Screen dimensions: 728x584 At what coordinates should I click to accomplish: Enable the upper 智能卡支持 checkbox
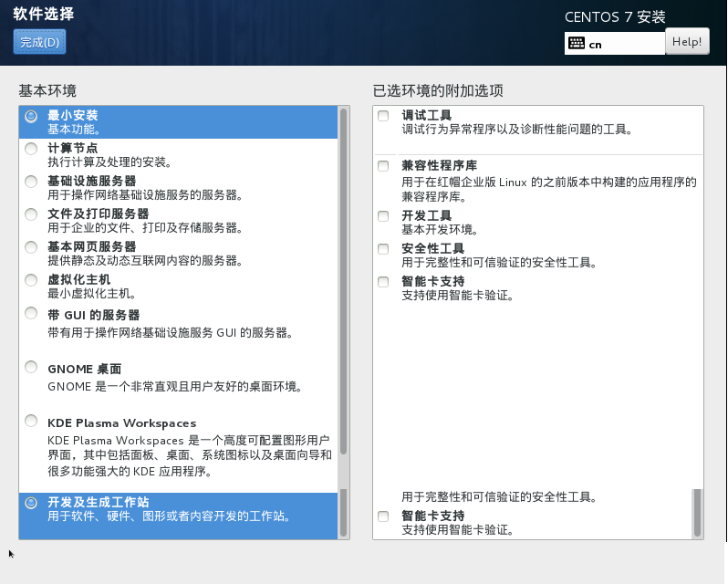(x=383, y=282)
